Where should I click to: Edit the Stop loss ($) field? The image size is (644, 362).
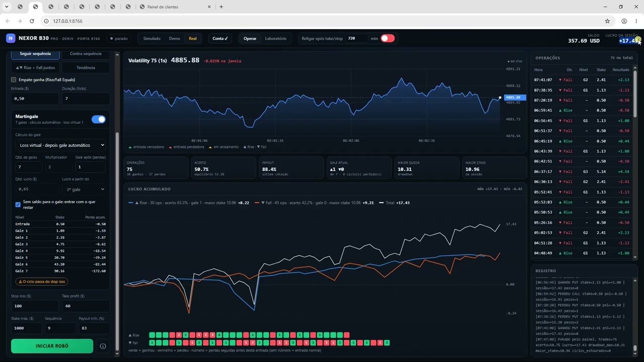coord(35,306)
